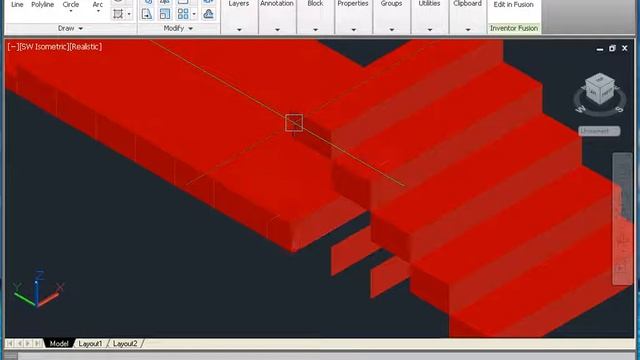Open the [-] viewport controls menu
This screenshot has width=640, height=360.
pos(13,47)
